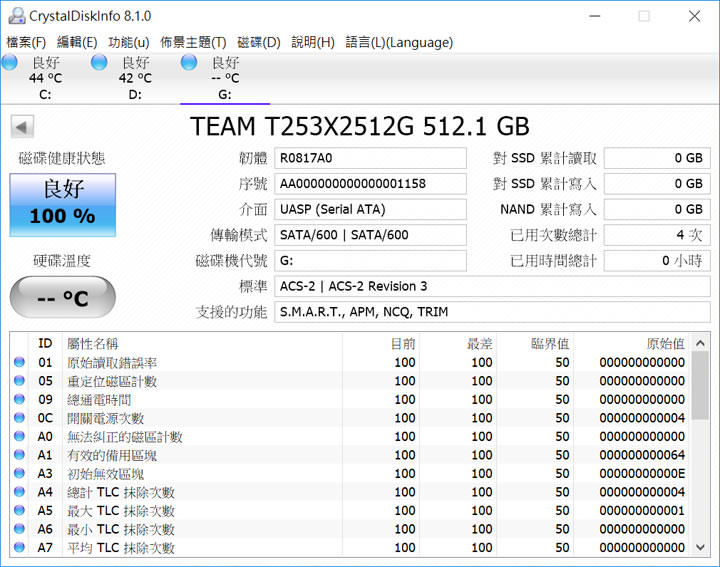Open the 功能(u) menu
Viewport: 720px width, 567px height.
tap(129, 42)
